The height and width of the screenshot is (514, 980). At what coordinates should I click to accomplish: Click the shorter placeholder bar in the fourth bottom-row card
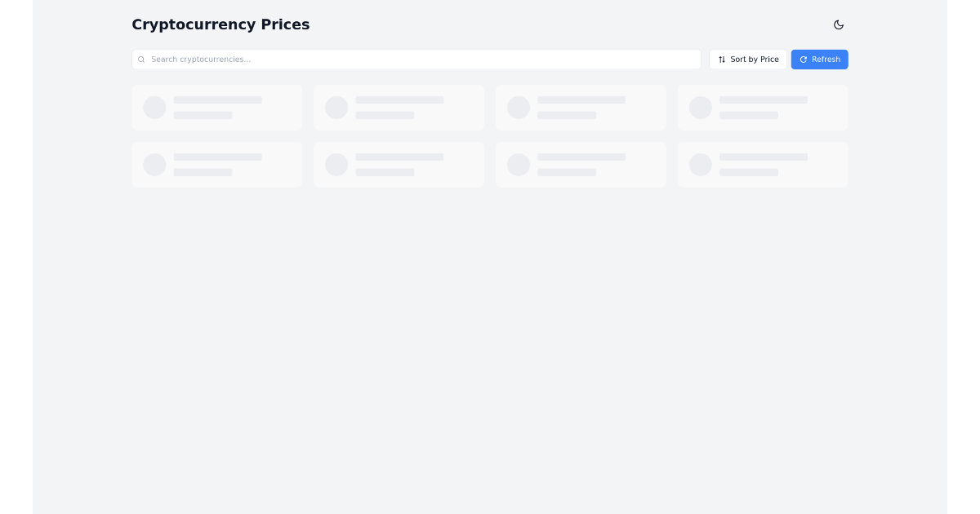pos(749,173)
